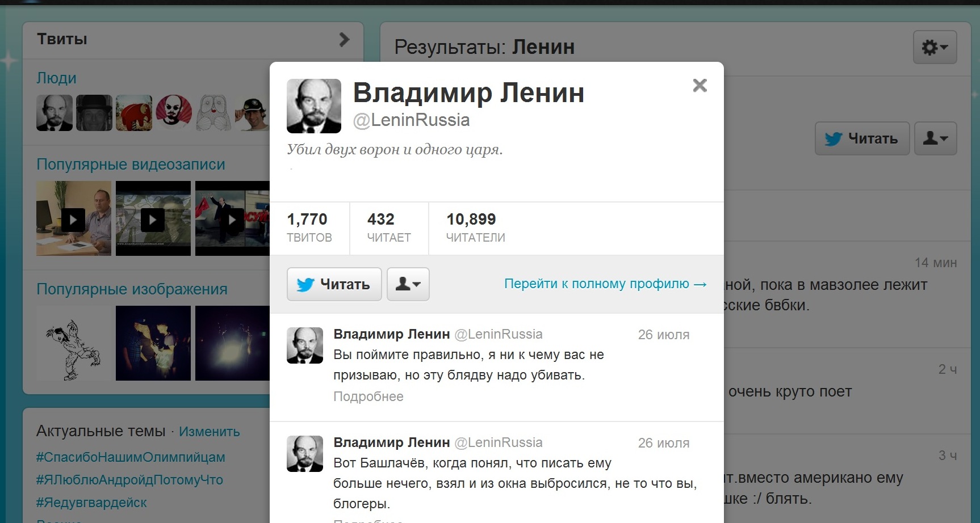Open the 432 ЧИТАЕТ stat
980x523 pixels.
(x=389, y=227)
